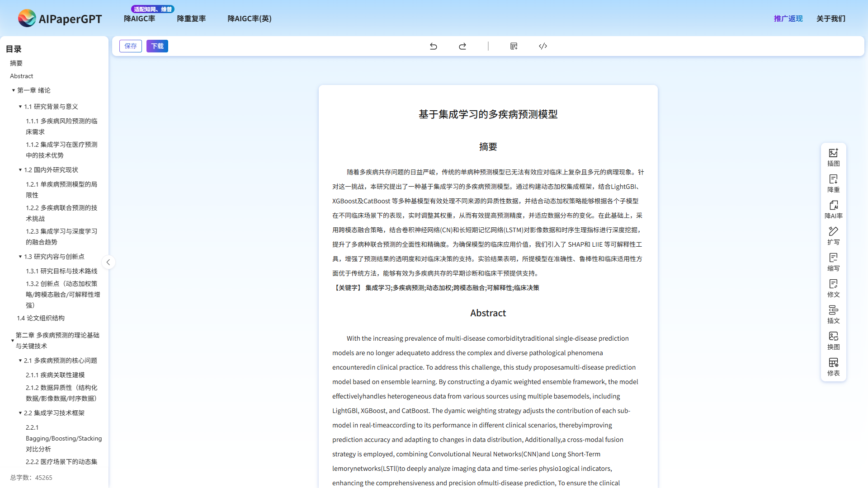Use the 扩写 (expand writing) tool
Image resolution: width=868 pixels, height=488 pixels.
click(x=834, y=235)
